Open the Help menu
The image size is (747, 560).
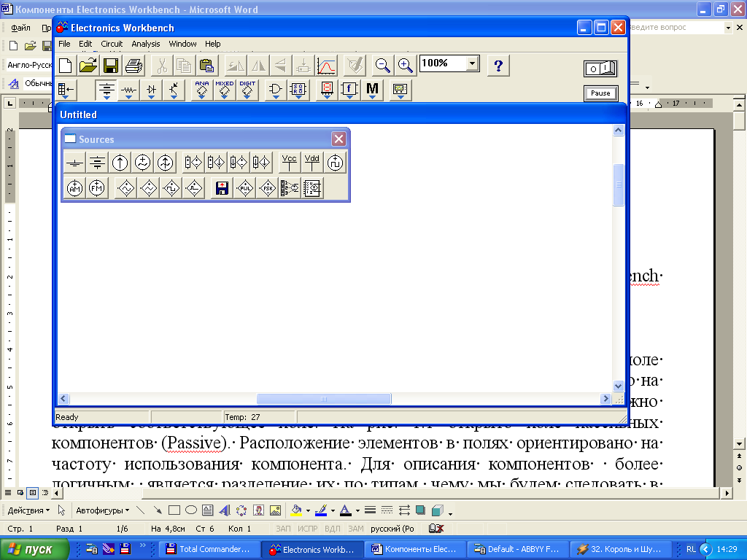pos(212,44)
